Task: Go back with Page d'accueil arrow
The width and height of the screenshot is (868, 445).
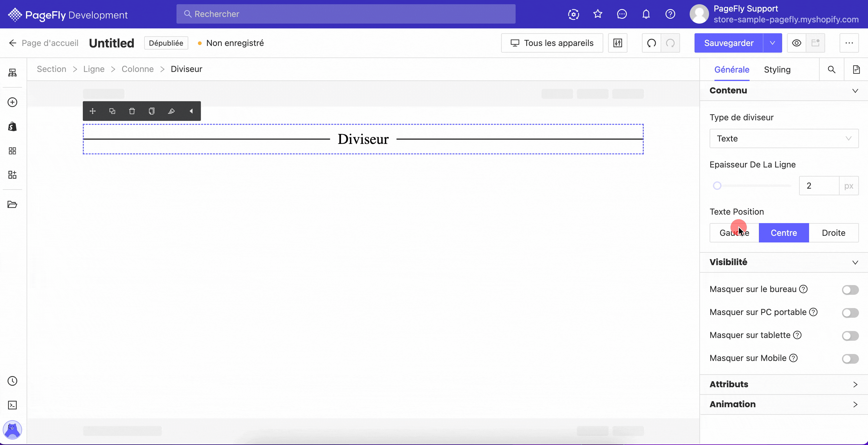Action: coord(13,43)
